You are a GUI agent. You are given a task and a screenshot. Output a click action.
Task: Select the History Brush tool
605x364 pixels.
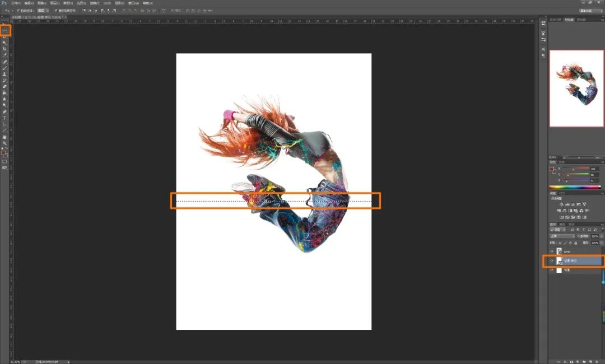(4, 80)
